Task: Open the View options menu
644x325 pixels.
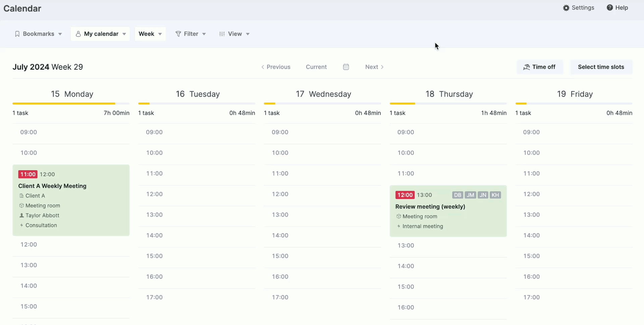Action: (234, 34)
